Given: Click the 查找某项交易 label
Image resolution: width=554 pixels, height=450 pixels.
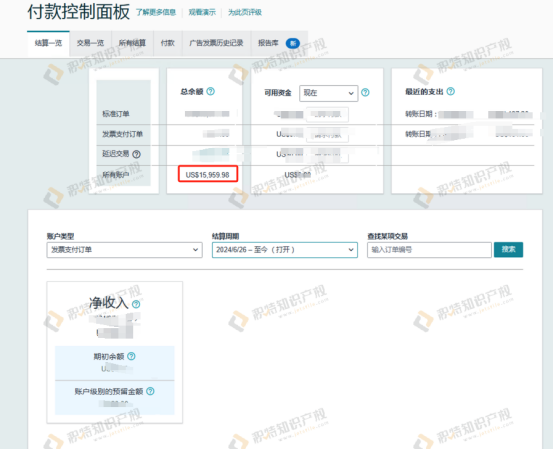Looking at the screenshot, I should 388,236.
